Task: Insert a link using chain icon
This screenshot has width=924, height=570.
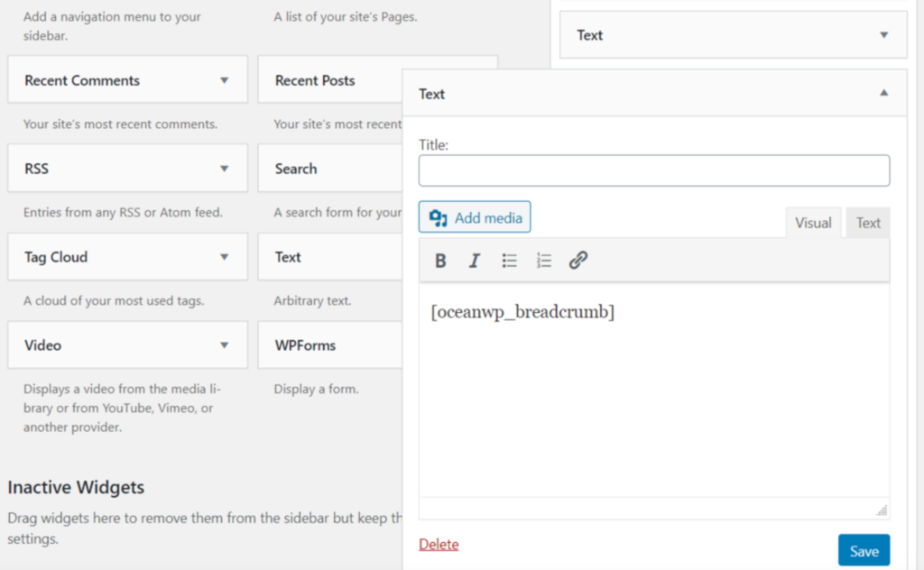Action: (x=578, y=262)
